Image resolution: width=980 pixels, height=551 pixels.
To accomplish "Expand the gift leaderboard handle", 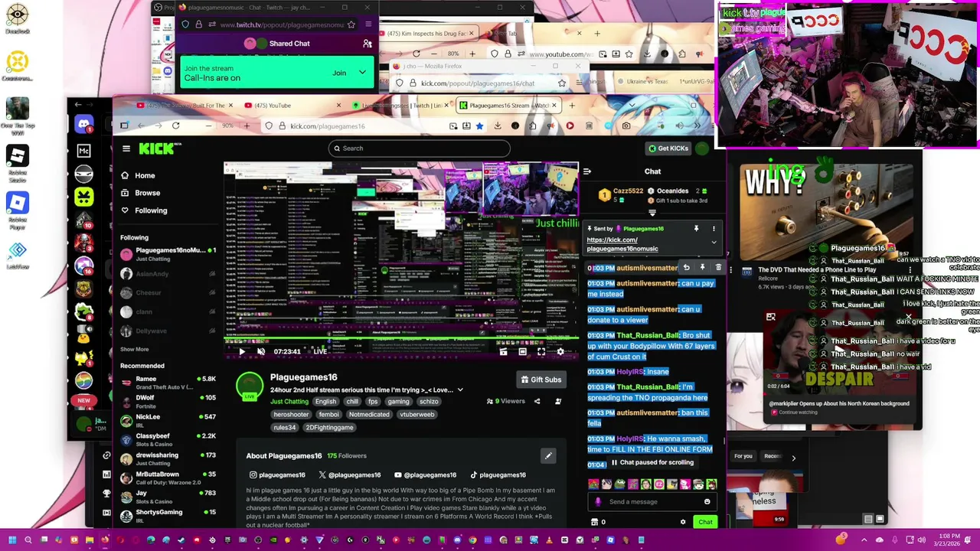I will click(x=652, y=214).
